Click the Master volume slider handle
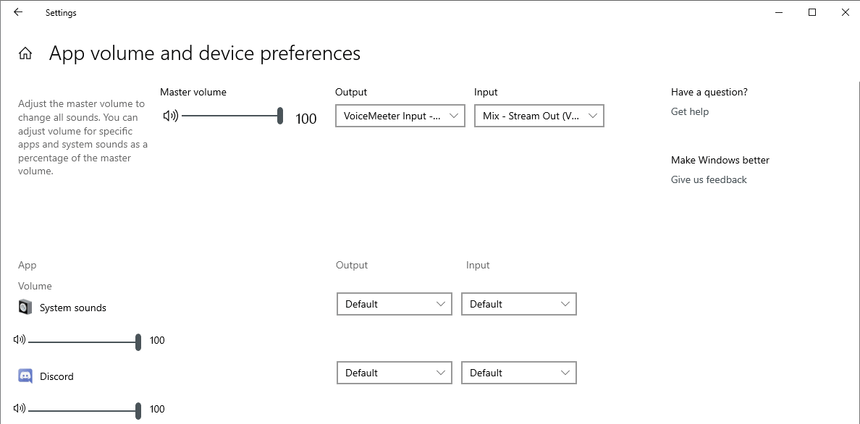The image size is (860, 424). pos(281,116)
